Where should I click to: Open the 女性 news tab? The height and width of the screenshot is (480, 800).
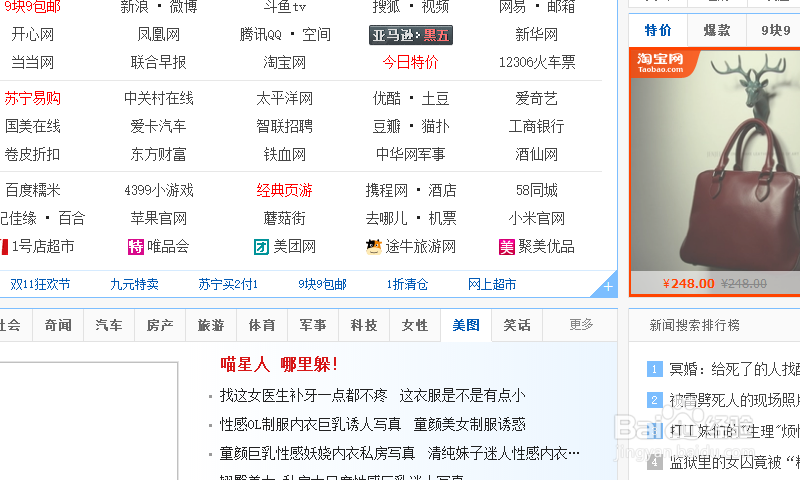[415, 325]
